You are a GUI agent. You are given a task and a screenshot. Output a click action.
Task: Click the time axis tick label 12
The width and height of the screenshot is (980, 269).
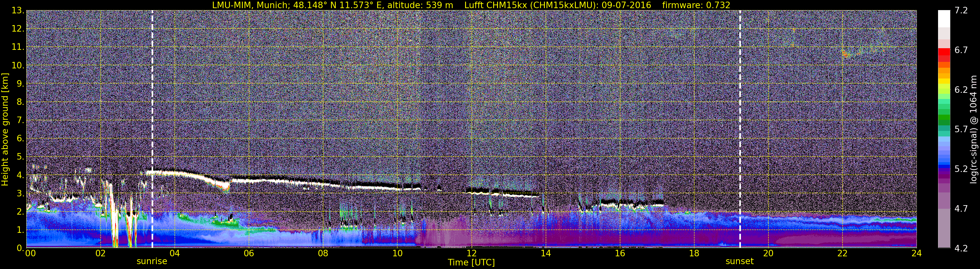(x=471, y=254)
